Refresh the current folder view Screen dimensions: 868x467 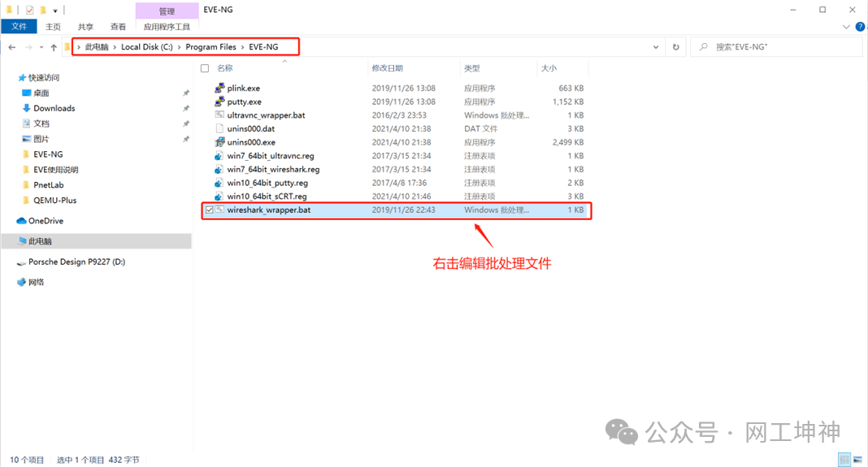pyautogui.click(x=676, y=47)
